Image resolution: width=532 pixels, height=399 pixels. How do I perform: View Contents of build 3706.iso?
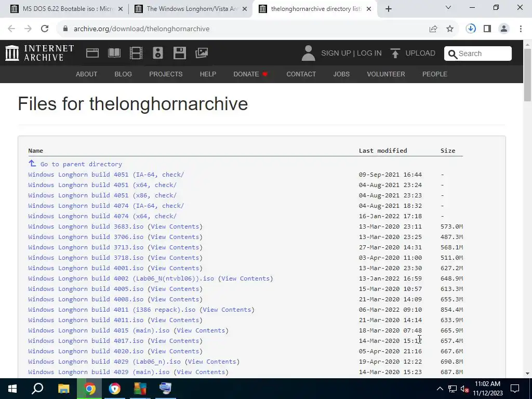coord(175,237)
